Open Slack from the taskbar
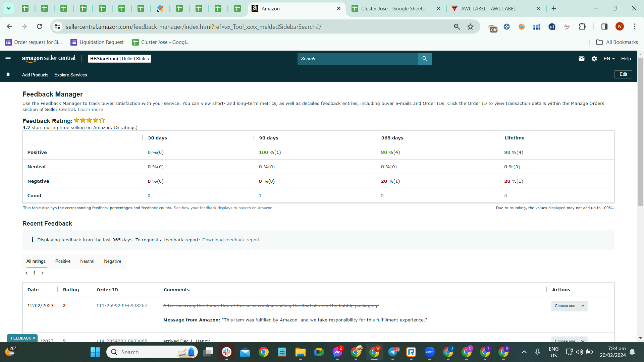 pyautogui.click(x=227, y=352)
